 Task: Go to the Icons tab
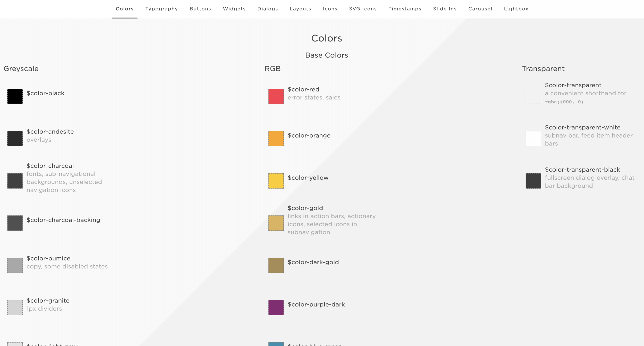[330, 9]
